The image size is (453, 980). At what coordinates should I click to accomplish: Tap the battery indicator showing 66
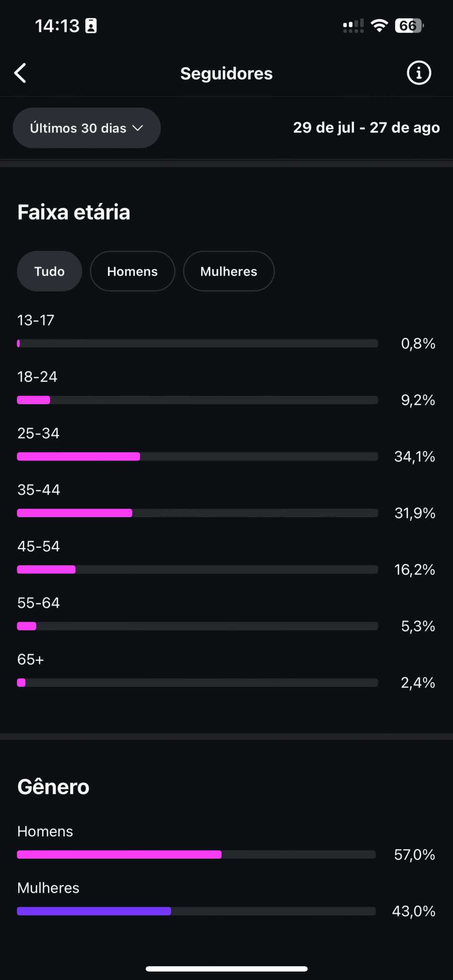point(409,26)
